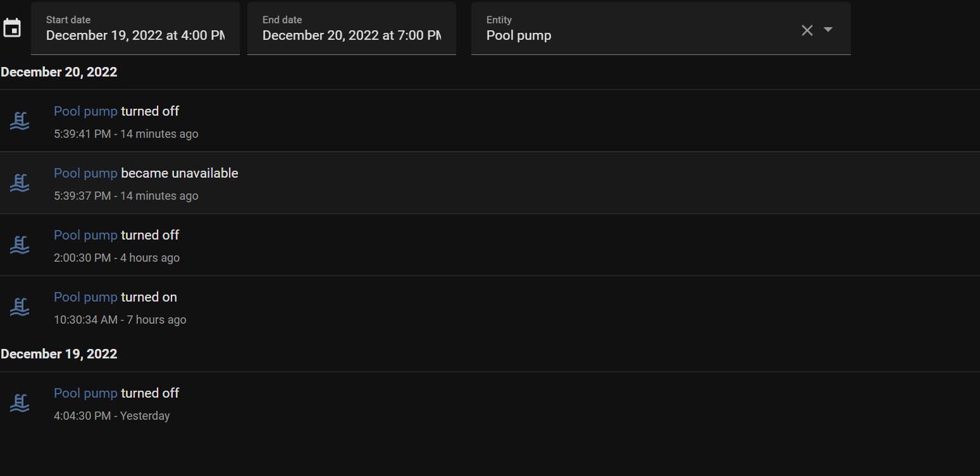980x476 pixels.
Task: Select pool icon of 5:39:41 PM entry
Action: coord(20,121)
